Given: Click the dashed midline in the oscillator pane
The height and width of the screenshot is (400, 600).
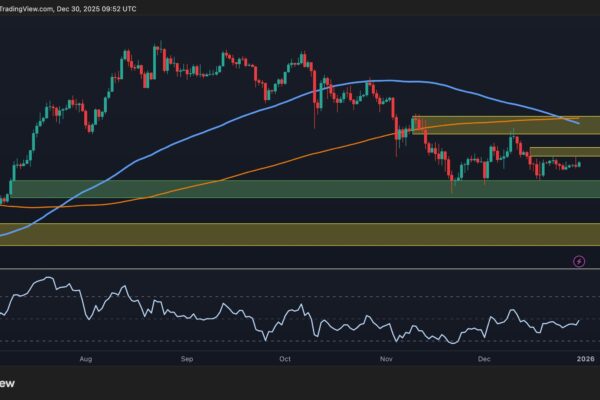Looking at the screenshot, I should click(300, 319).
